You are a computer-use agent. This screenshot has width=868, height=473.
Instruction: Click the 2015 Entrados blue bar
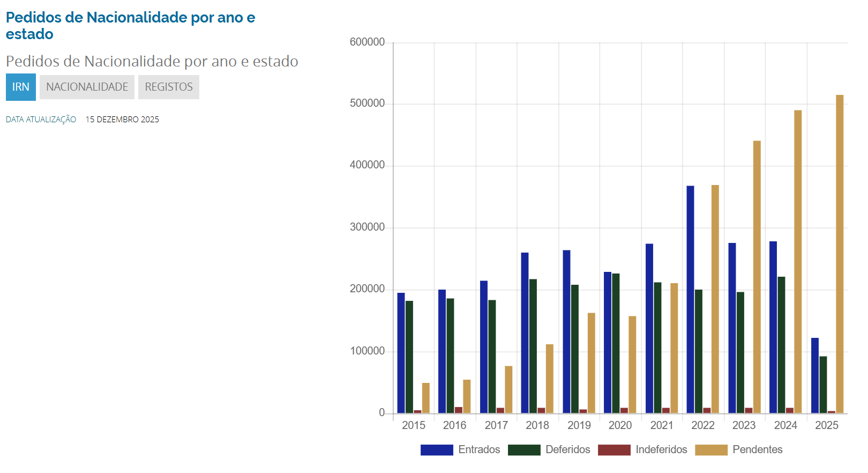coord(401,353)
